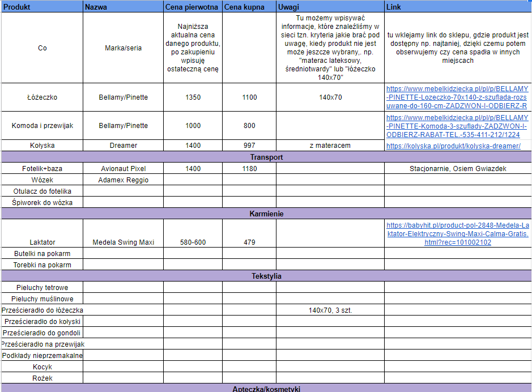Image resolution: width=532 pixels, height=392 pixels.
Task: Select the Kołyska product cell
Action: pyautogui.click(x=42, y=146)
